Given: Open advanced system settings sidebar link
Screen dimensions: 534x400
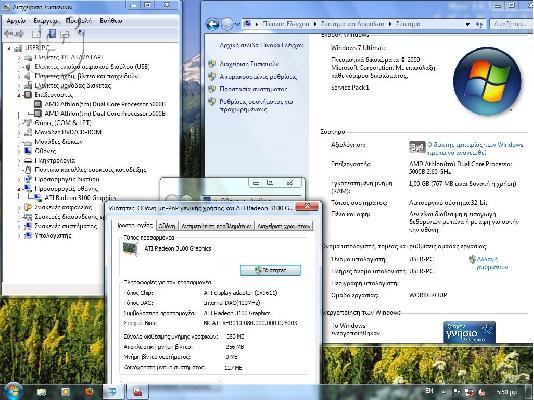Looking at the screenshot, I should click(x=256, y=106).
